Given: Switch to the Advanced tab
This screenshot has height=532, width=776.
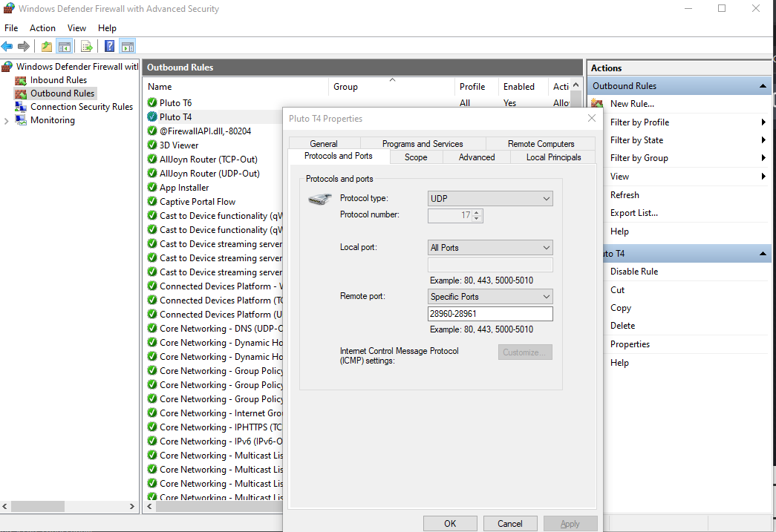Looking at the screenshot, I should (477, 157).
